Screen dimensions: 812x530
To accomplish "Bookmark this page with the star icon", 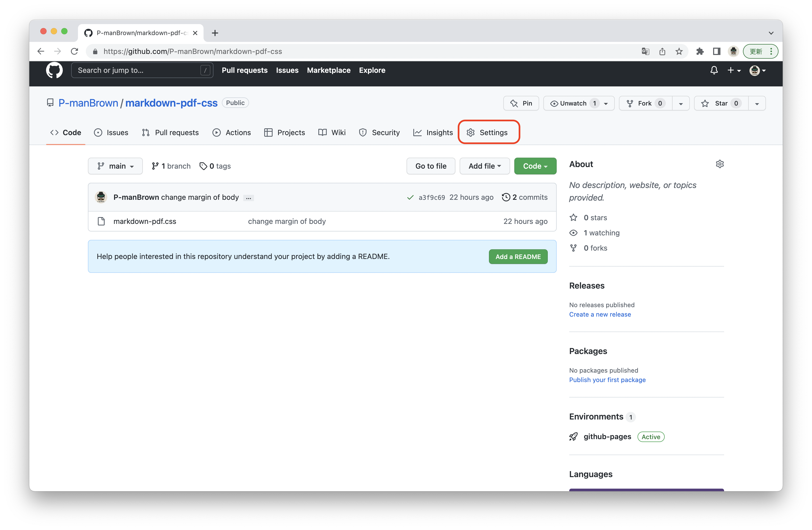I will 679,52.
